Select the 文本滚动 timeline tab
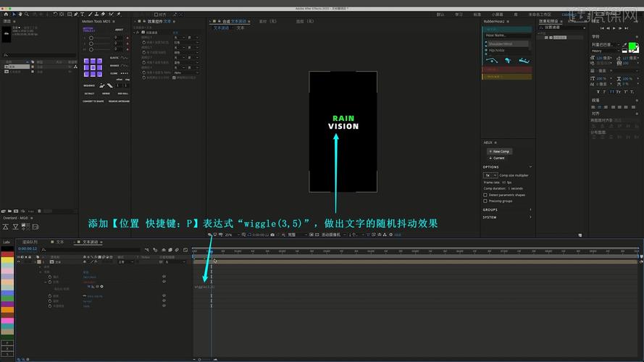The image size is (644, 362). tap(90, 242)
